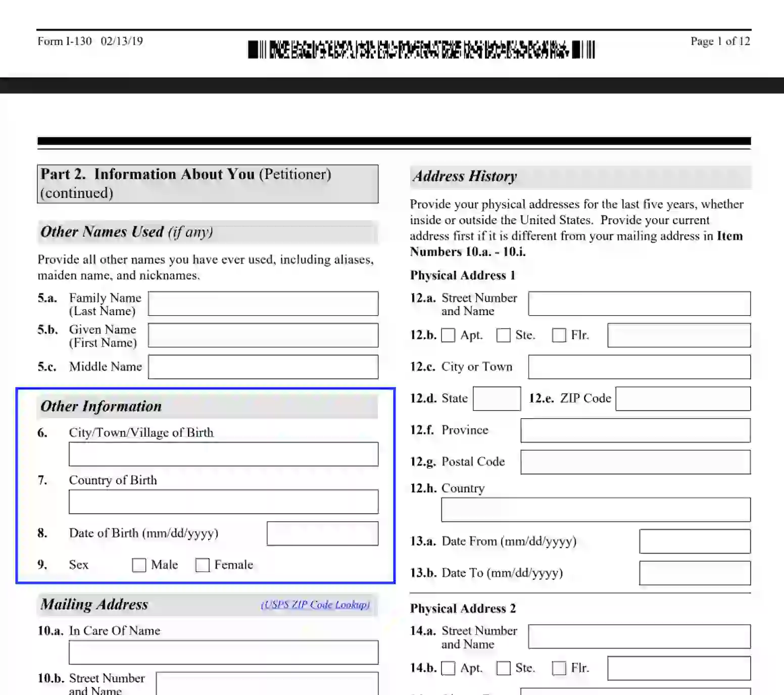Viewport: 784px width, 695px height.
Task: Select the State field in 12.d
Action: (497, 399)
